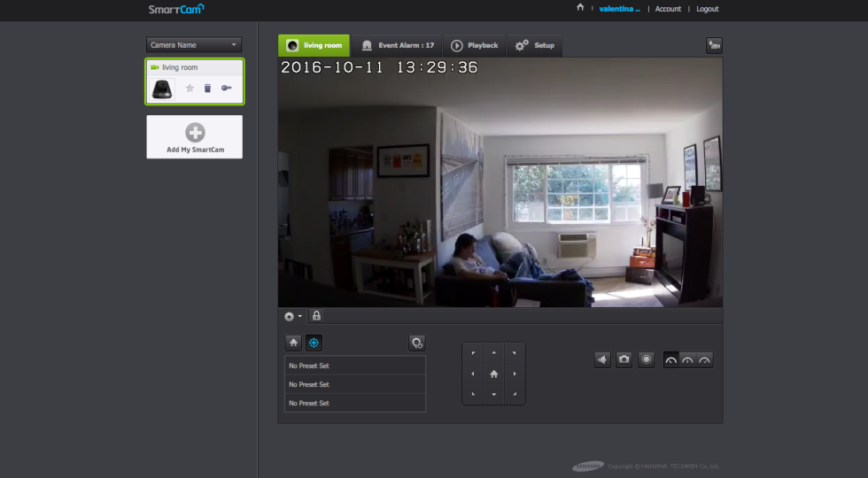Toggle the lock icon under the video
This screenshot has height=478, width=868.
tap(316, 316)
